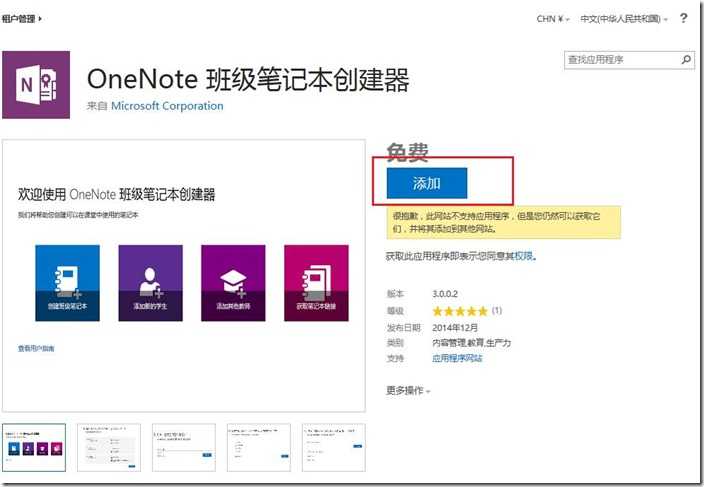Click the yellow site-not-supported notice
The image size is (704, 487).
click(504, 222)
